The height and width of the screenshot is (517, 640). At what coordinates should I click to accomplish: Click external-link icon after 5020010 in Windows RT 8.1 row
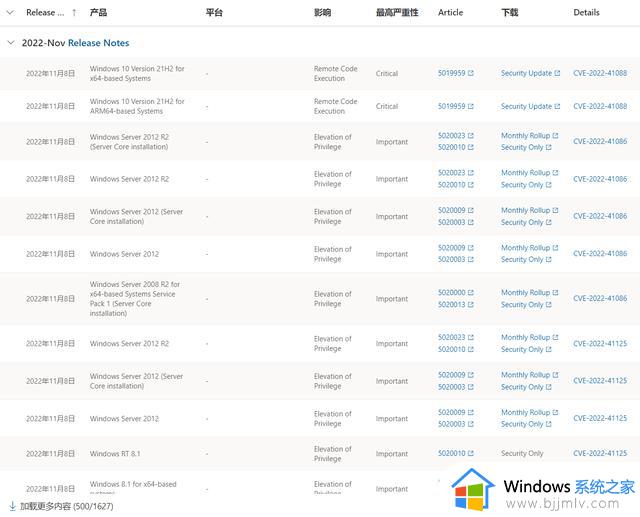(x=471, y=453)
